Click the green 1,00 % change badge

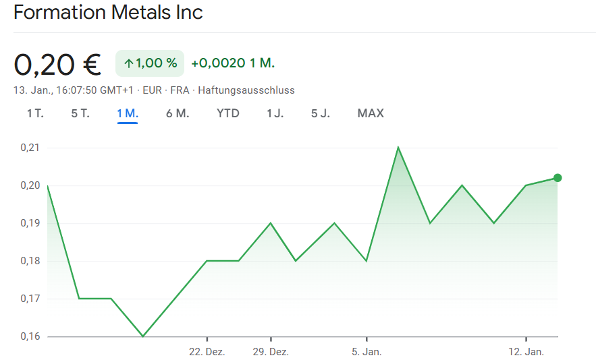[150, 63]
